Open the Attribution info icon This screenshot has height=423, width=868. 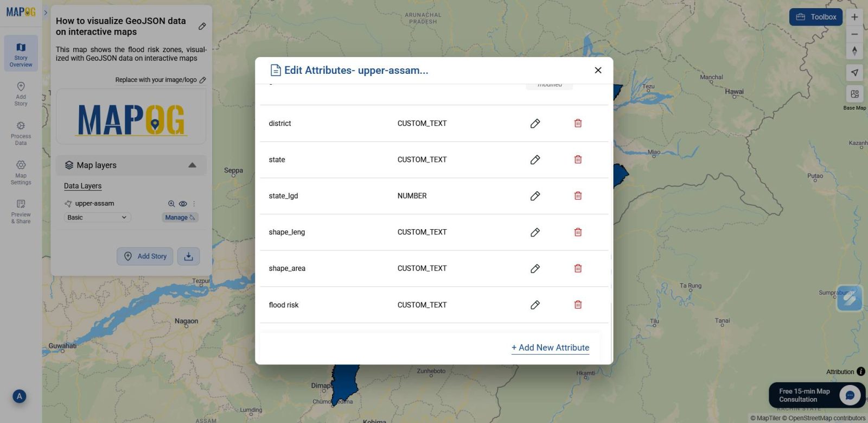pyautogui.click(x=861, y=372)
